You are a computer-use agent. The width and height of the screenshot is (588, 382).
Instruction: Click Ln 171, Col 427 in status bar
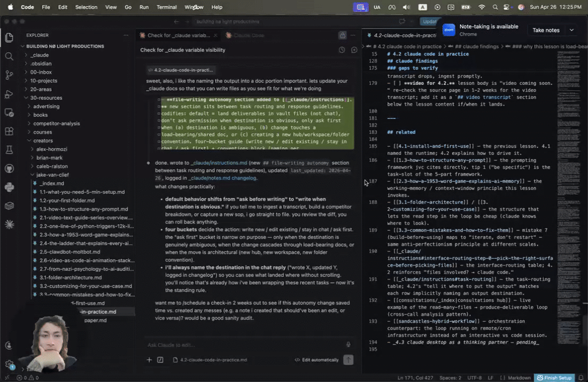click(x=415, y=377)
